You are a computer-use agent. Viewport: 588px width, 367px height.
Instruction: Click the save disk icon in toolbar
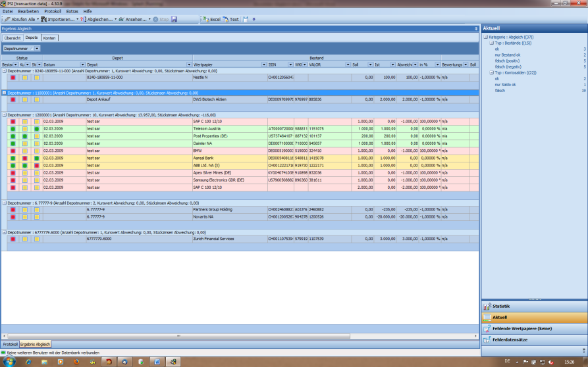click(x=174, y=19)
